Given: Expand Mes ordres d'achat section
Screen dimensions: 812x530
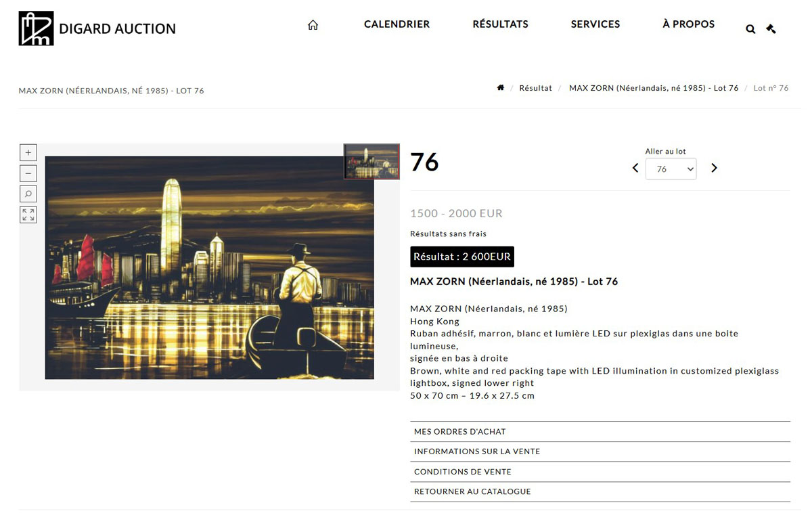Looking at the screenshot, I should tap(600, 432).
